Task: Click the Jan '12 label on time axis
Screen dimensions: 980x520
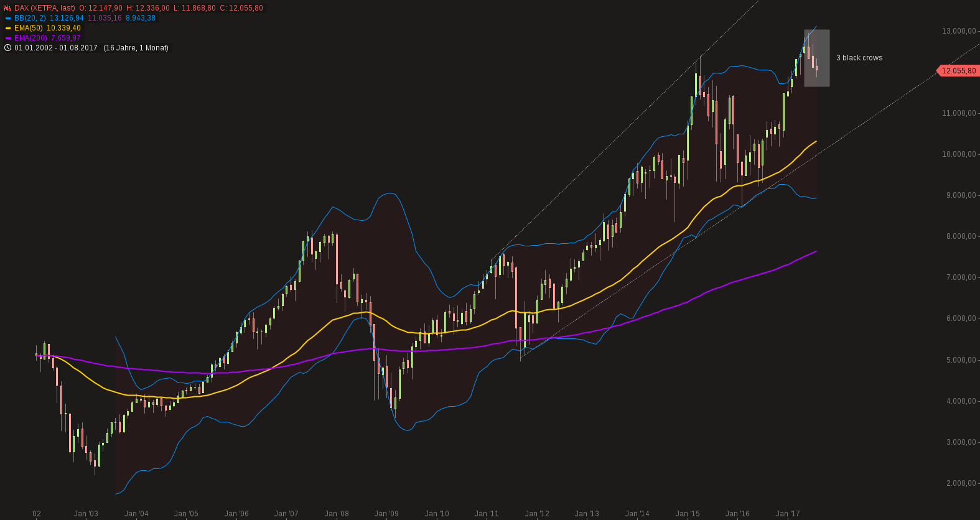Action: coord(537,514)
